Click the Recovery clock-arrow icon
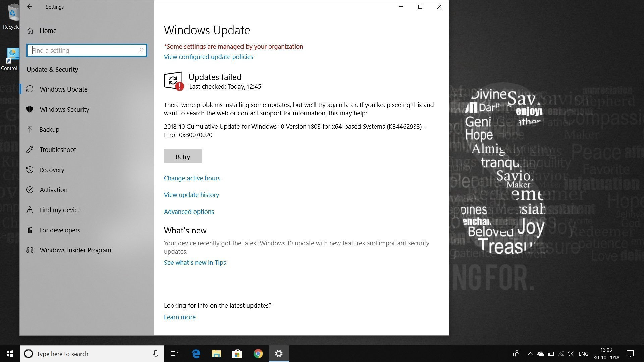The image size is (644, 362). pyautogui.click(x=30, y=170)
